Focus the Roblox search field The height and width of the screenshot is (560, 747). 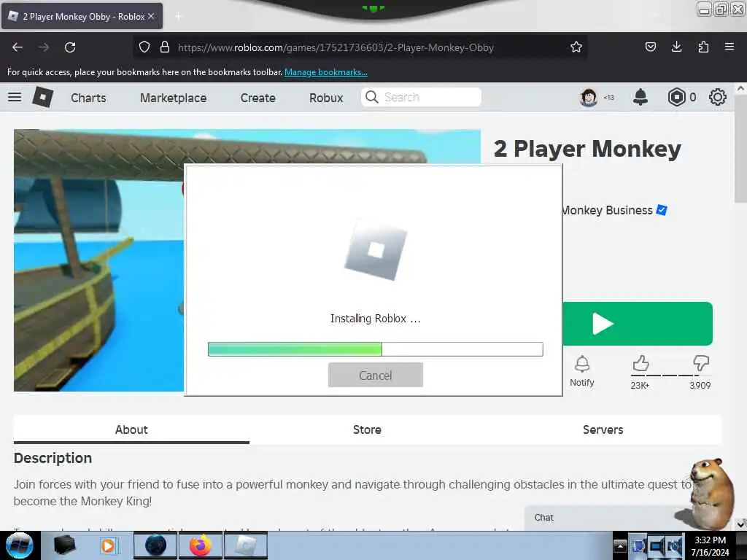(421, 97)
